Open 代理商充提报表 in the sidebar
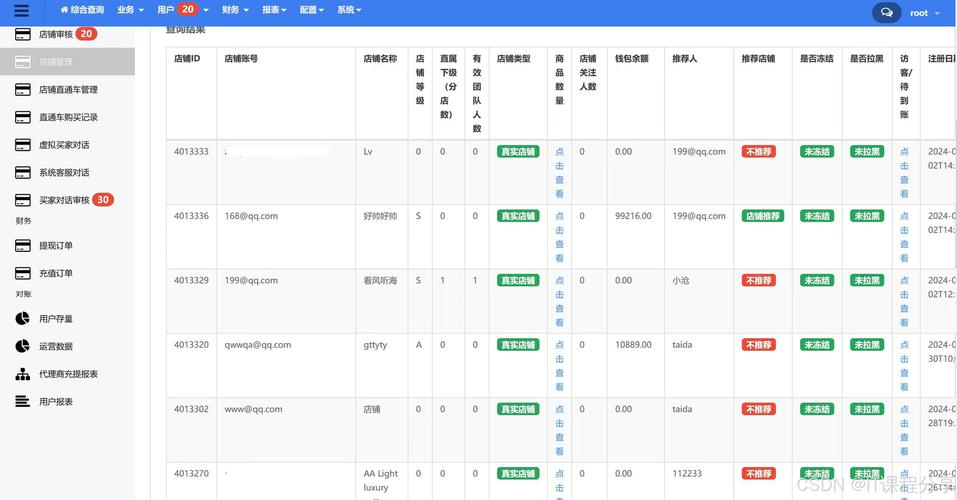Viewport: 957px width, 500px height. point(68,374)
